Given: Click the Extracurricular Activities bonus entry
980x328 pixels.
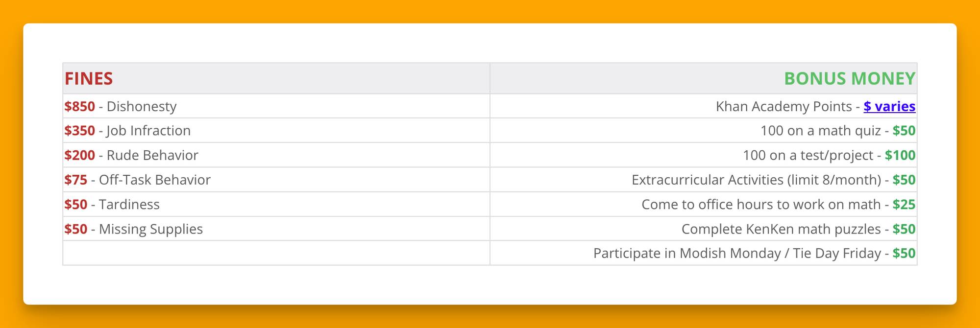Looking at the screenshot, I should click(774, 180).
